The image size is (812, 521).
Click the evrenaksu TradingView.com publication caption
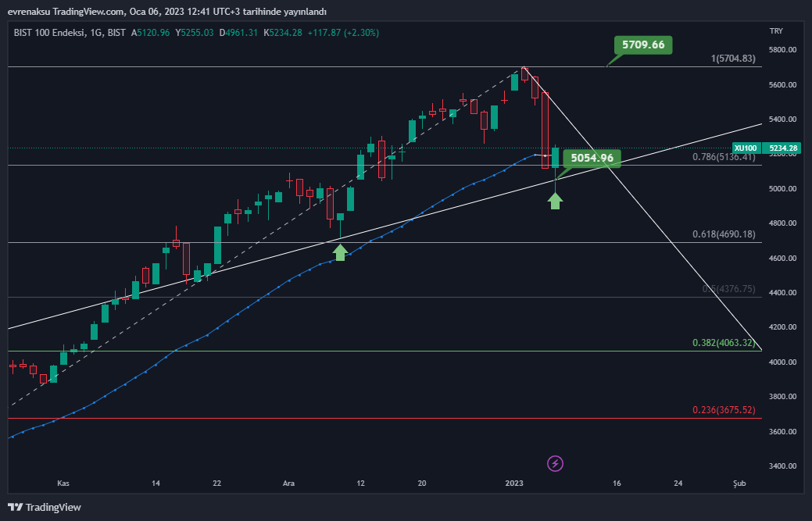(166, 12)
